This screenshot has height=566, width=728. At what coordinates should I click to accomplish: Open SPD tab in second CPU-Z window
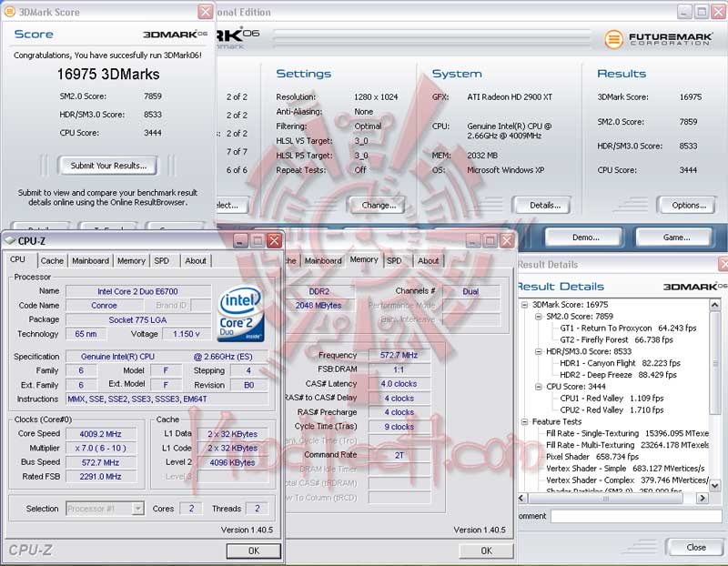(394, 261)
